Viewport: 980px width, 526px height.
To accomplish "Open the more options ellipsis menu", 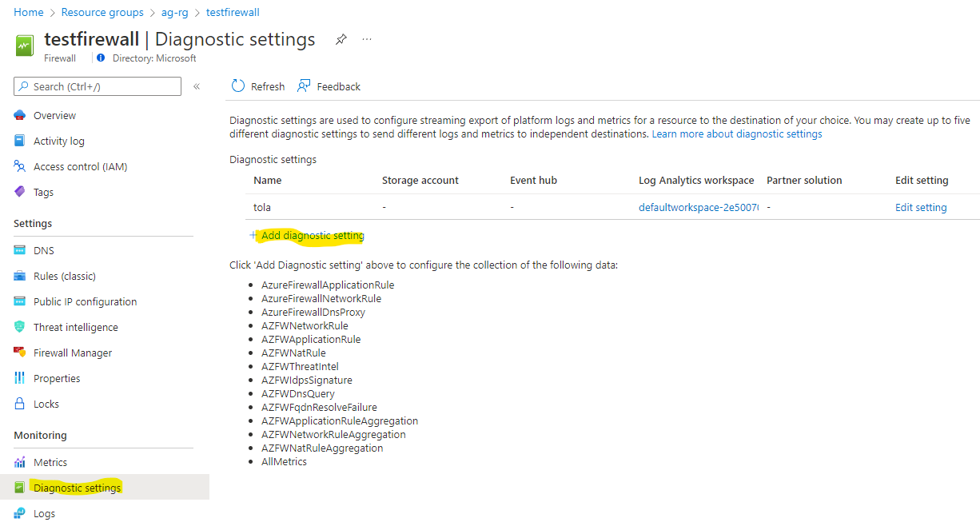I will click(x=367, y=39).
